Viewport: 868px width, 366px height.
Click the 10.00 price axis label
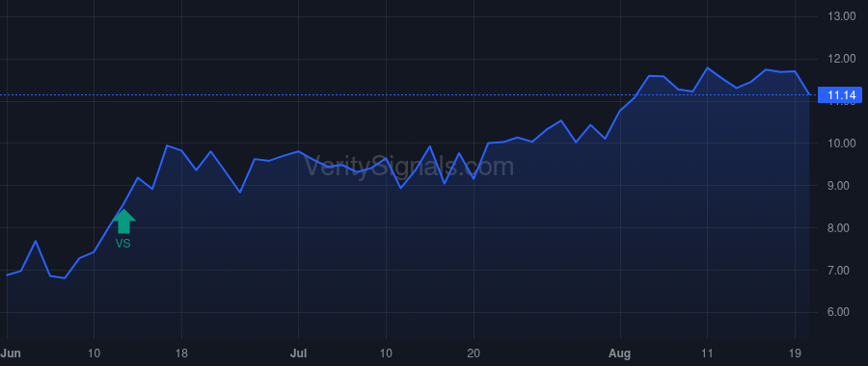click(x=841, y=144)
